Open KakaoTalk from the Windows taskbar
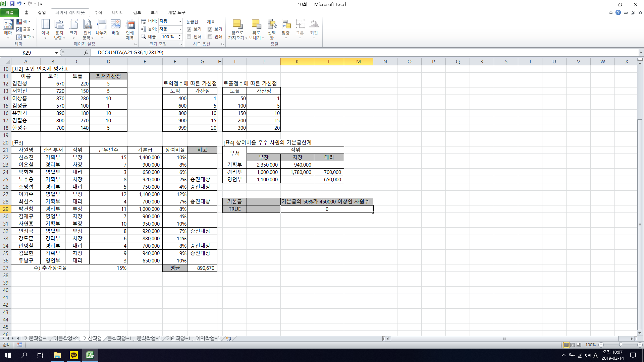 (x=73, y=355)
